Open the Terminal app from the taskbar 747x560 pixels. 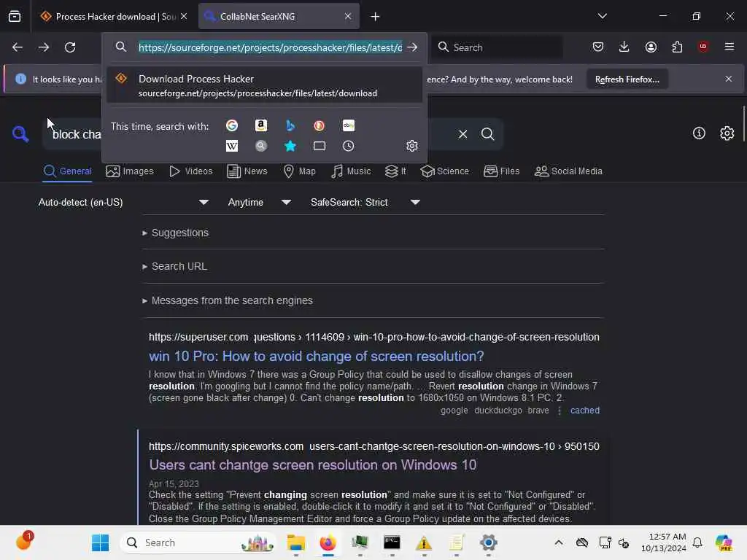point(392,542)
